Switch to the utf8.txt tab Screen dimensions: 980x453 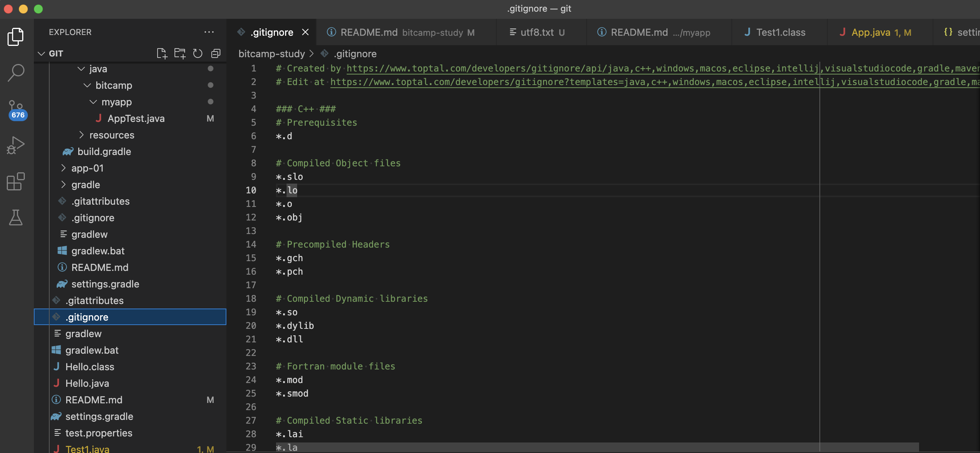tap(541, 32)
